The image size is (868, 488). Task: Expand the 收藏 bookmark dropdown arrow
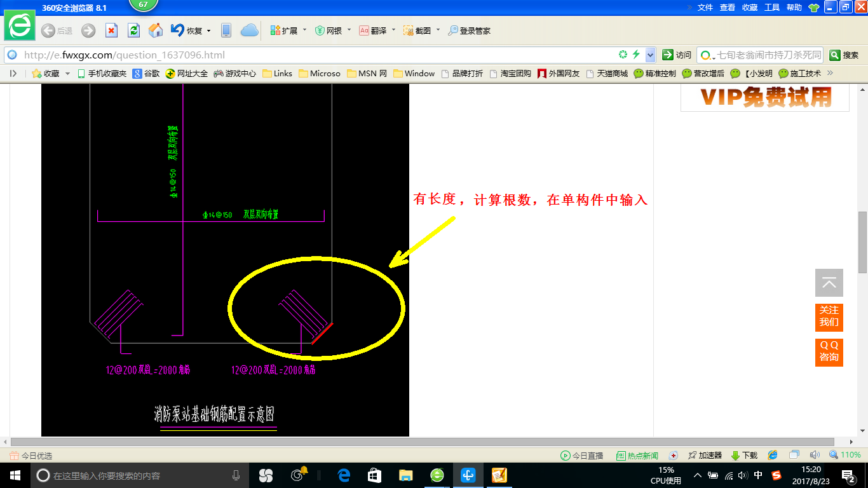68,74
